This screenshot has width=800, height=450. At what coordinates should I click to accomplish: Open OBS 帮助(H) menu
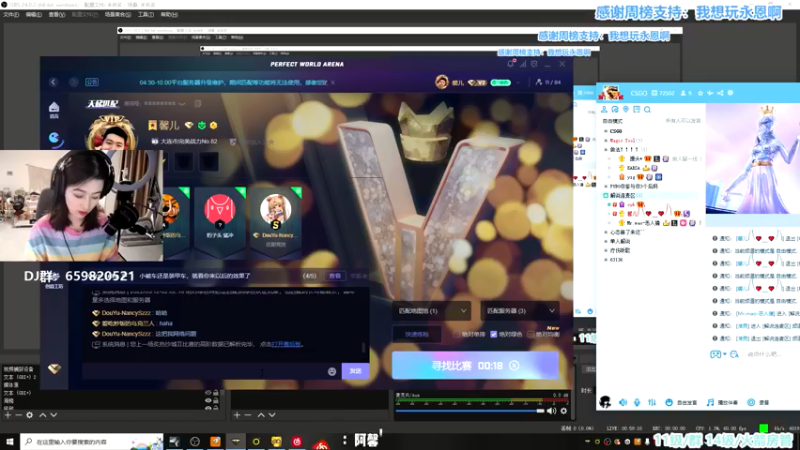click(169, 14)
